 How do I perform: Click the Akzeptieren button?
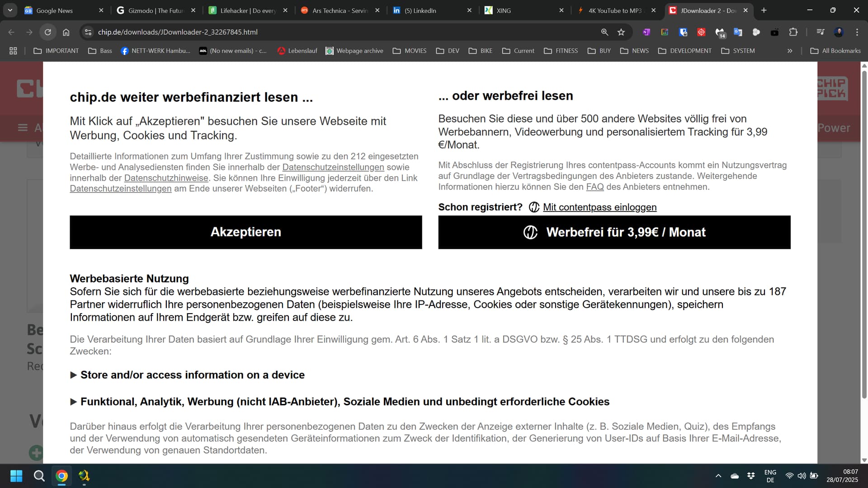246,232
